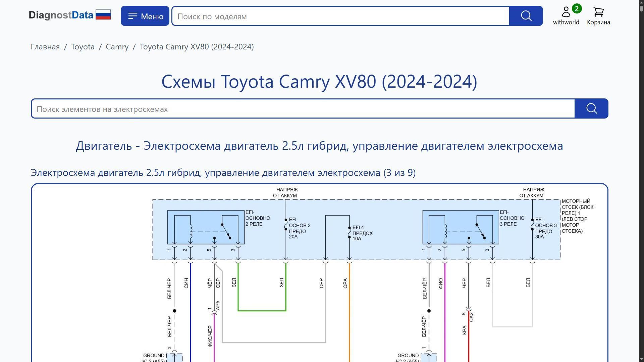This screenshot has width=644, height=362.
Task: Go to the Главная breadcrumb
Action: click(x=45, y=47)
